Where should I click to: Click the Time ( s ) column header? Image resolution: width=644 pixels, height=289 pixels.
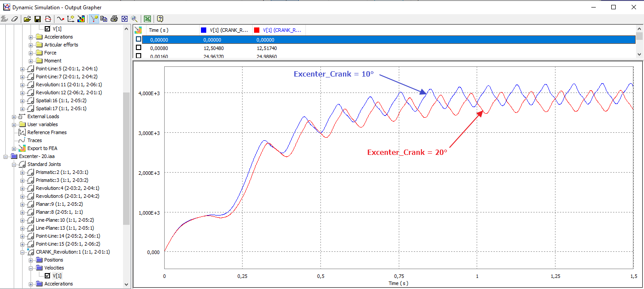coord(172,30)
